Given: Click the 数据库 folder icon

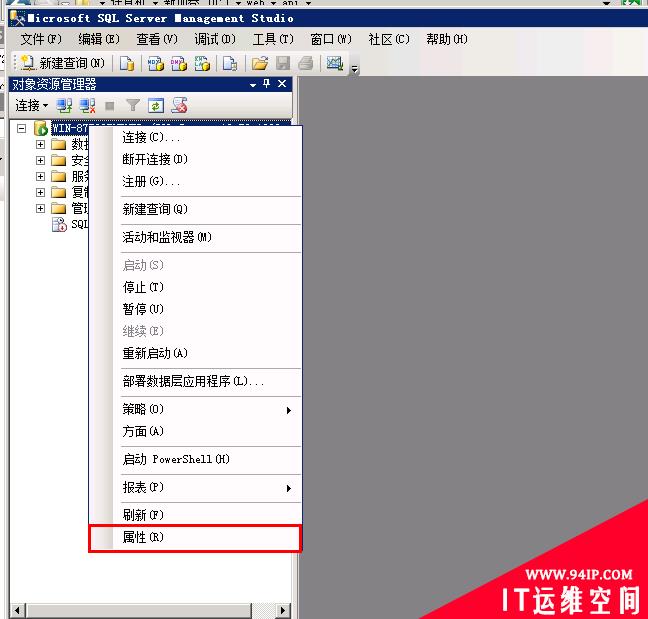Looking at the screenshot, I should [58, 144].
